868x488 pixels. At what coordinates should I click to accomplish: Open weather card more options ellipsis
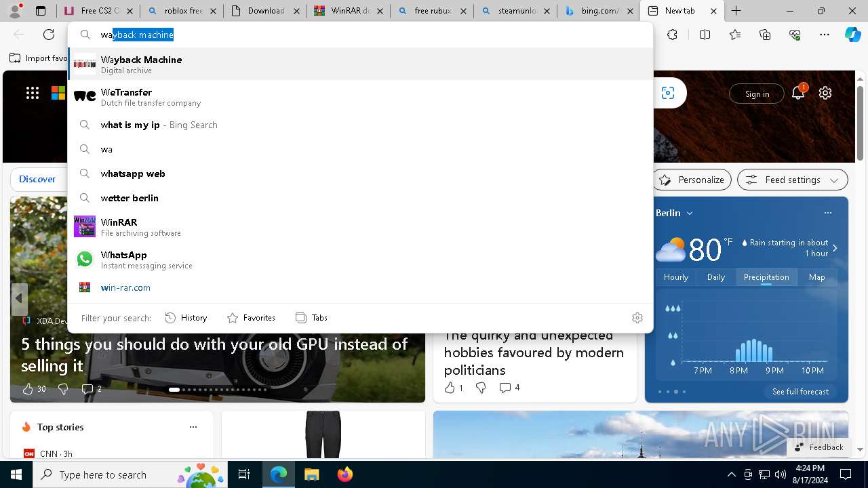pos(827,213)
